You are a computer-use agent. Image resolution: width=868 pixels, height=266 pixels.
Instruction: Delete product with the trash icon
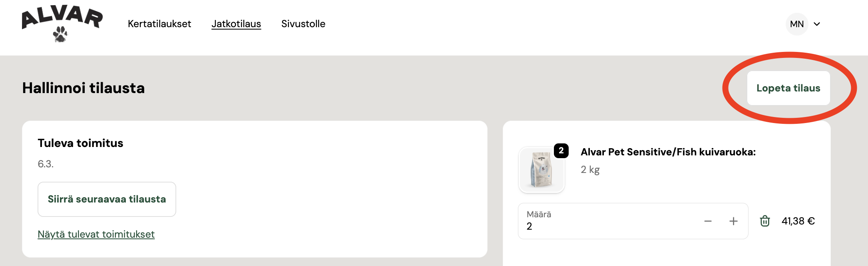tap(764, 221)
